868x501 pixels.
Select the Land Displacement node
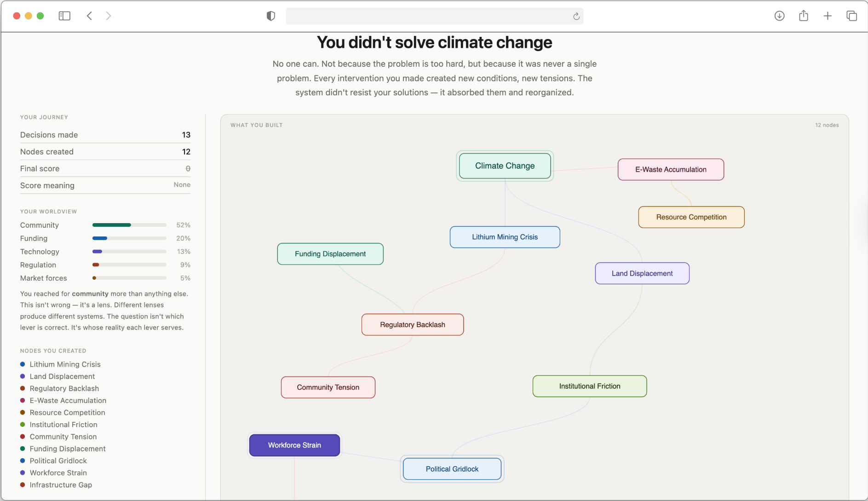tap(642, 273)
